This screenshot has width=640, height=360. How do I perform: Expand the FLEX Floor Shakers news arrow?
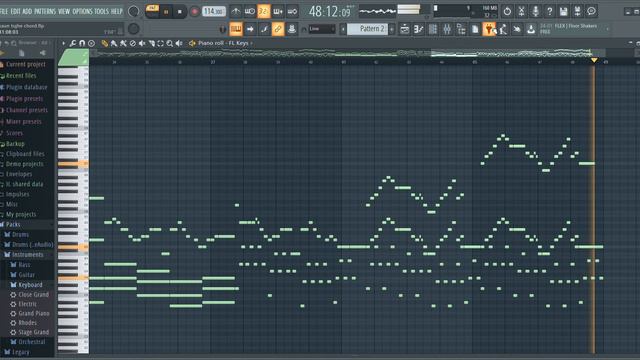607,29
